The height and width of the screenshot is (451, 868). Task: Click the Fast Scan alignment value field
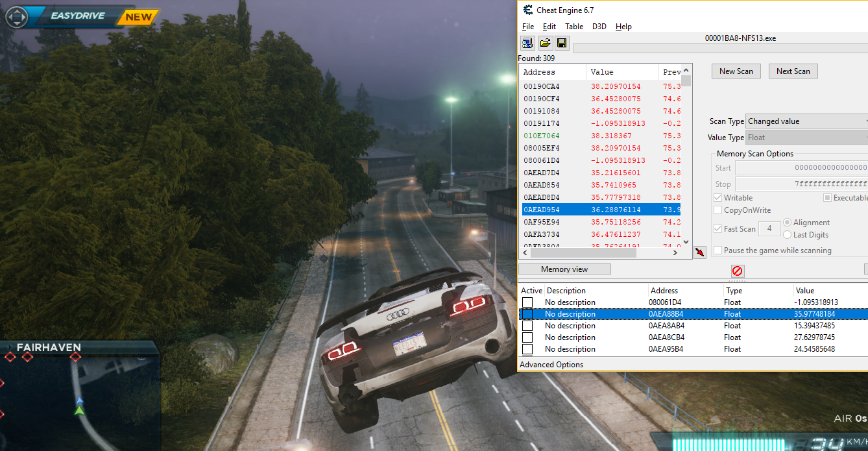tap(770, 228)
